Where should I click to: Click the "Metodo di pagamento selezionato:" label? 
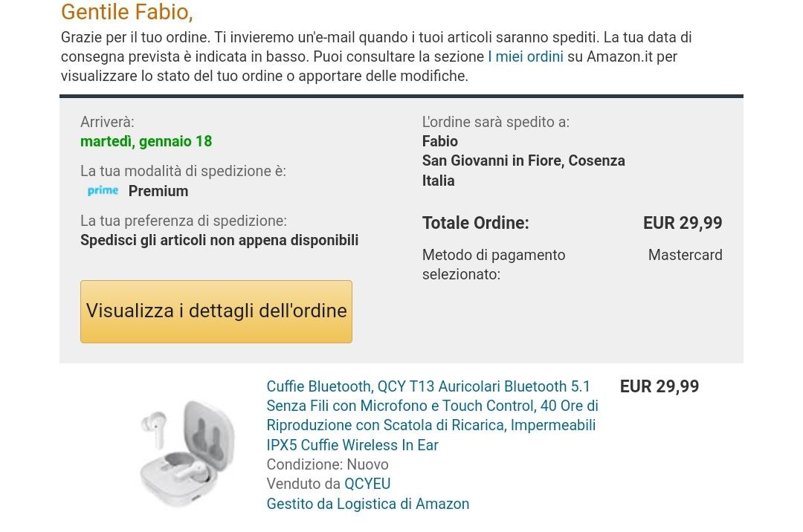tap(493, 265)
